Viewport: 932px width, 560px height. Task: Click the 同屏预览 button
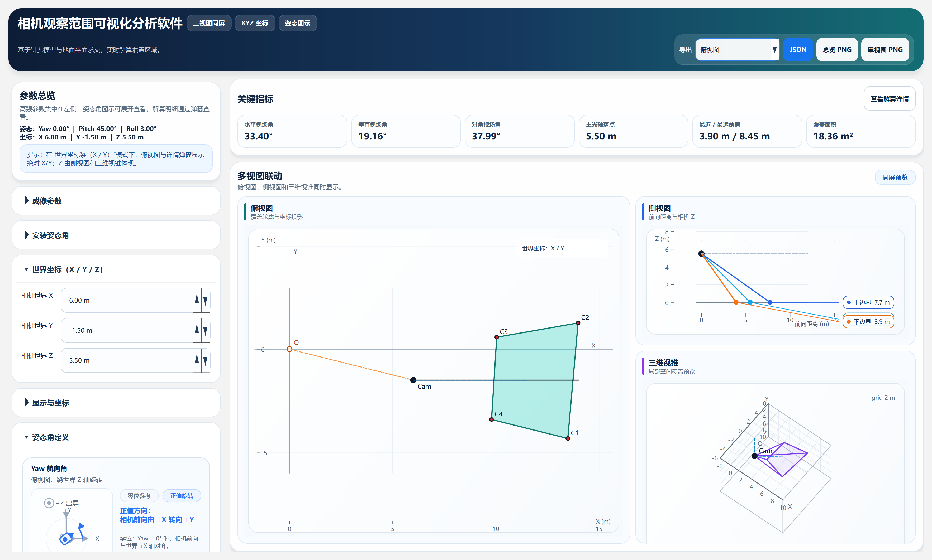895,177
